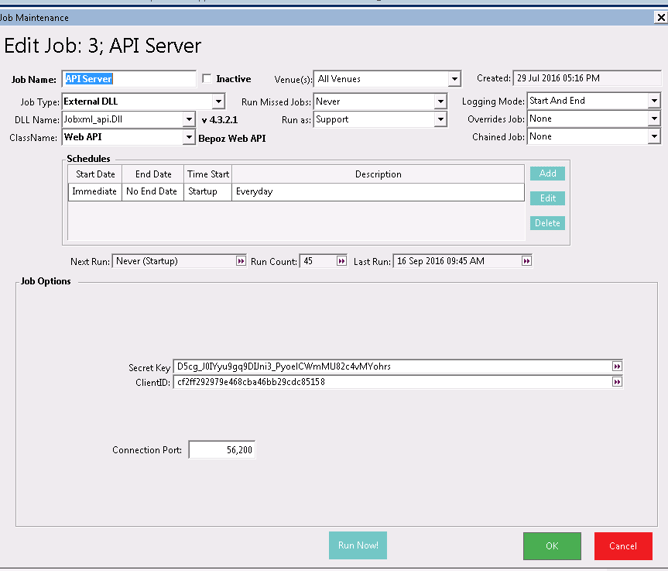Click into the Connection Port field
This screenshot has width=668, height=571.
(x=221, y=450)
